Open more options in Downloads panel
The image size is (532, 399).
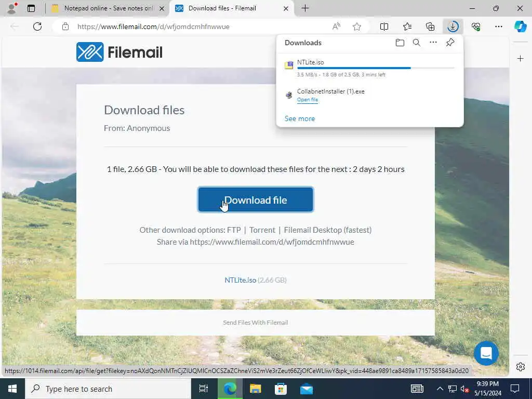click(433, 43)
